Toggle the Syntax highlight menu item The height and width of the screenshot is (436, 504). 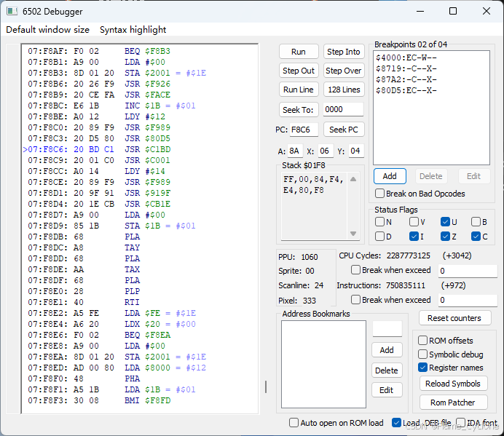click(133, 30)
